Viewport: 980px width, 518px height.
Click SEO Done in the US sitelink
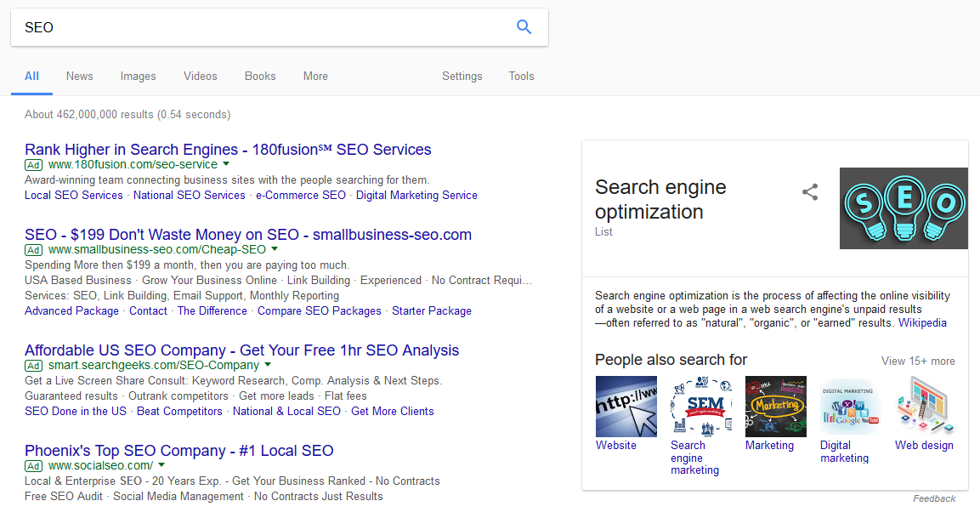pos(76,411)
